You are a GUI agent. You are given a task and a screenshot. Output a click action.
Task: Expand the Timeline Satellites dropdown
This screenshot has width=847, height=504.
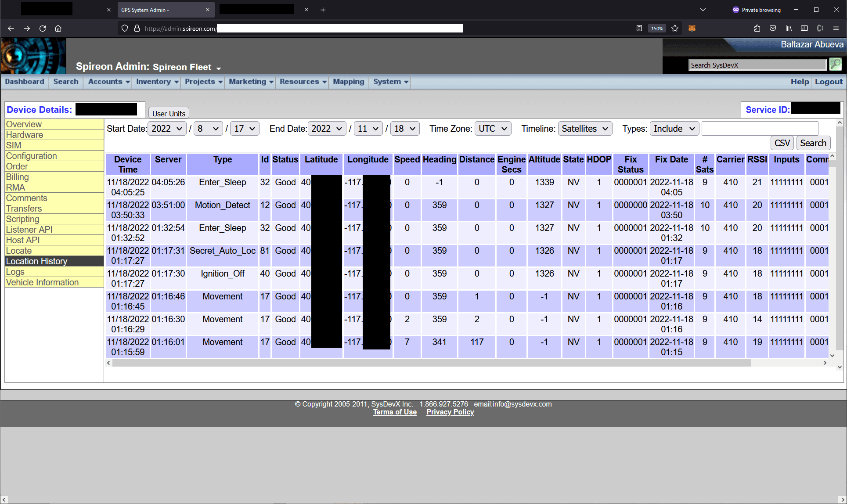[584, 129]
